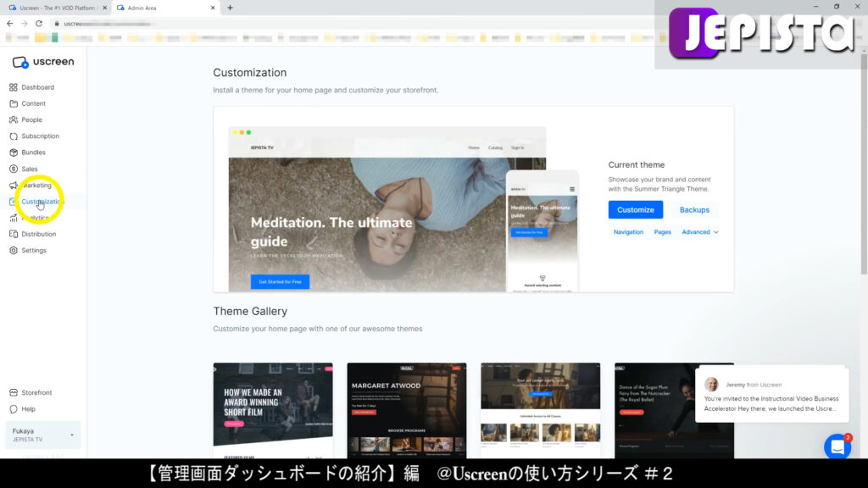The width and height of the screenshot is (868, 488).
Task: Click the Customization page heading
Action: tap(250, 73)
